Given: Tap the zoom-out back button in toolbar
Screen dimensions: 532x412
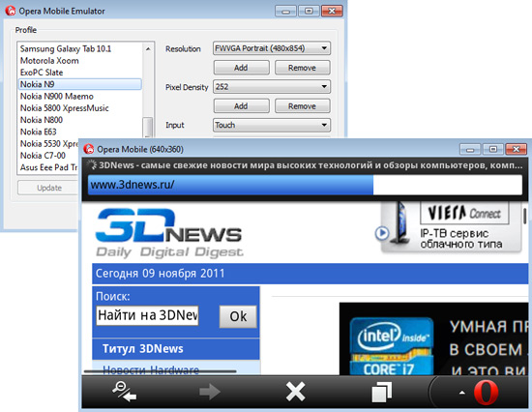Looking at the screenshot, I should [x=125, y=392].
